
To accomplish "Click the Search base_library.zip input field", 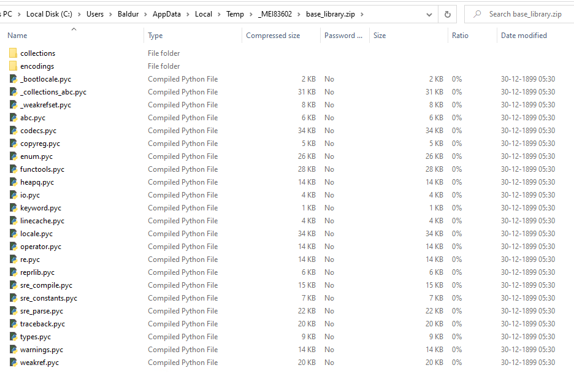I will (x=526, y=14).
